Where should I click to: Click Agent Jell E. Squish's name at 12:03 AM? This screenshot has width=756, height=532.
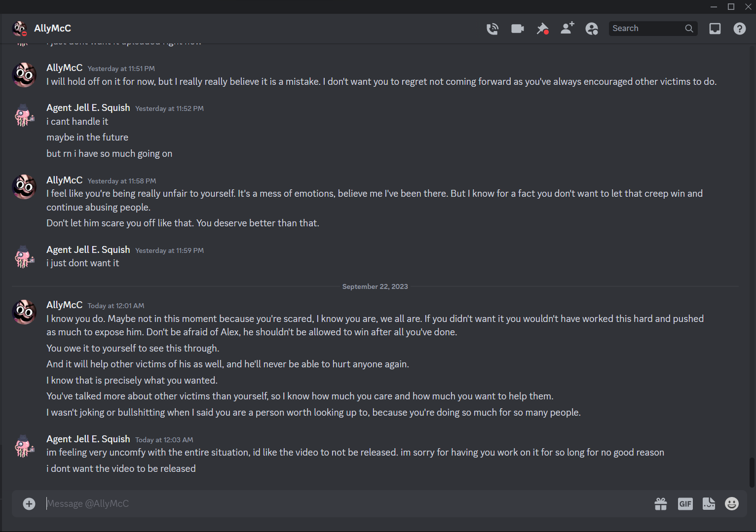[x=88, y=439]
